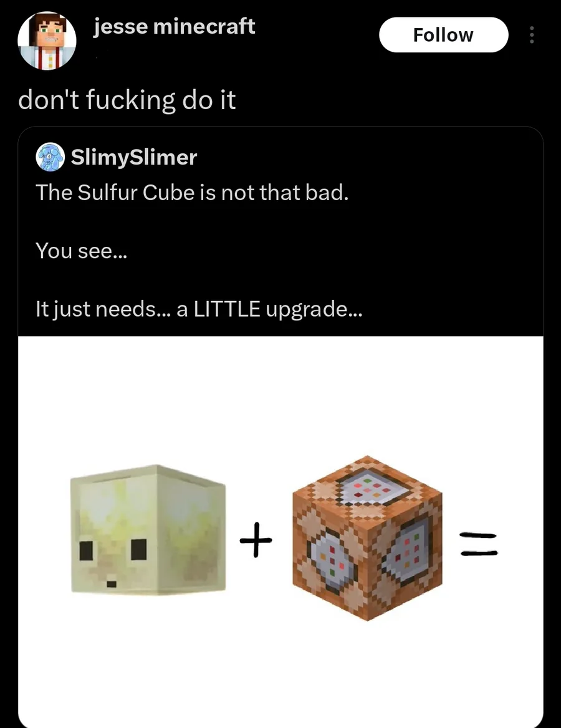Open the jesse minecraft username link
This screenshot has height=728, width=561.
[174, 26]
